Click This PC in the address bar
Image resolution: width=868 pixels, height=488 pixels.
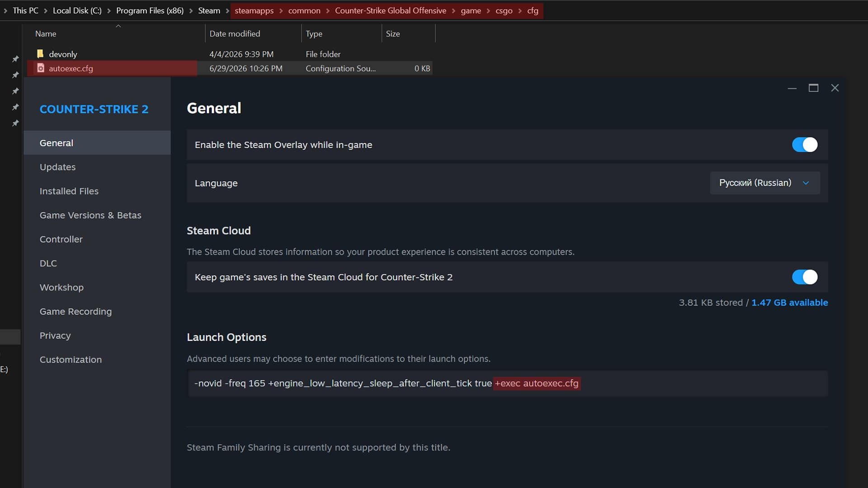coord(25,11)
